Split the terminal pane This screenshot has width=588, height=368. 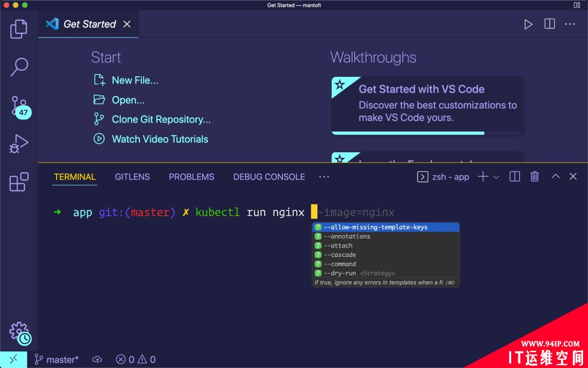(514, 177)
